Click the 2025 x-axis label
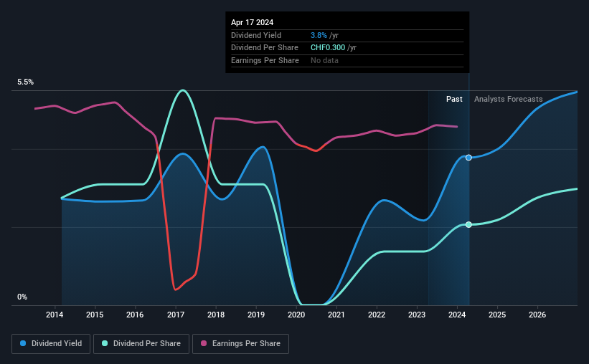Image resolution: width=589 pixels, height=364 pixels. click(497, 315)
